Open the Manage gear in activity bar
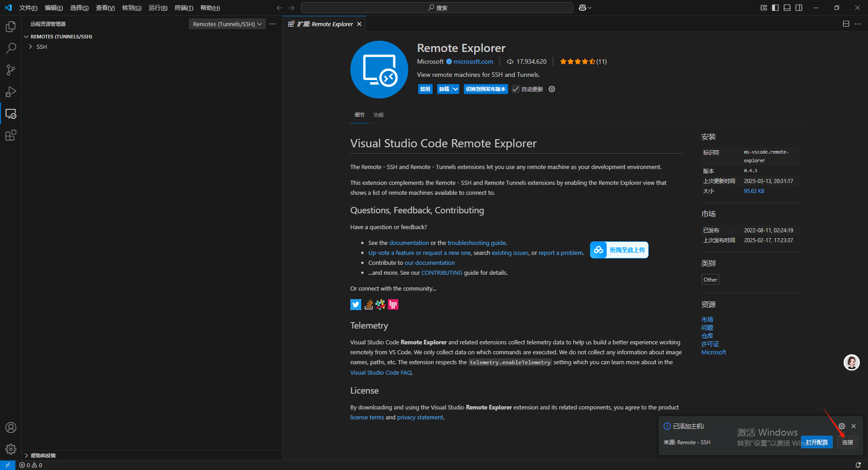The image size is (868, 470). (x=11, y=449)
